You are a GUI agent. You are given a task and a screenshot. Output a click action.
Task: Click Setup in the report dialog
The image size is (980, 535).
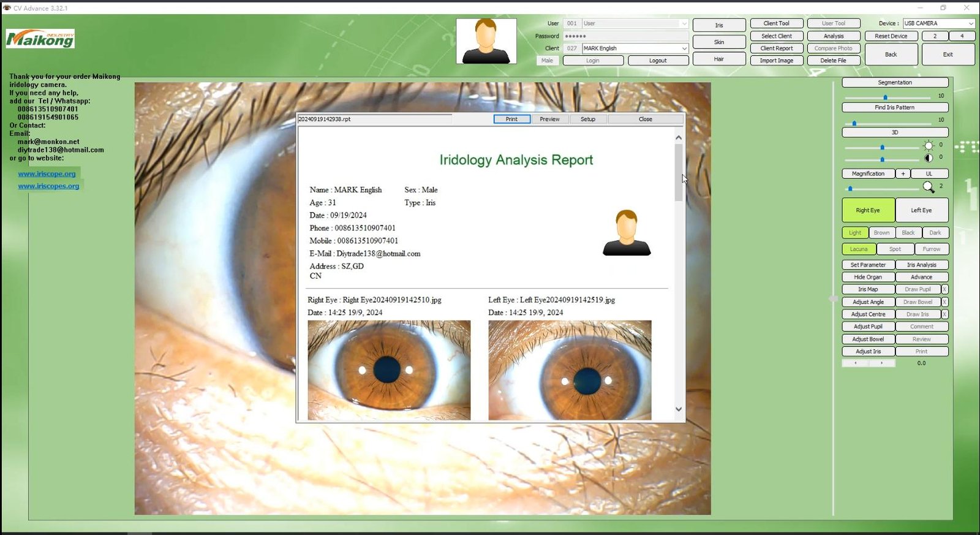tap(588, 119)
